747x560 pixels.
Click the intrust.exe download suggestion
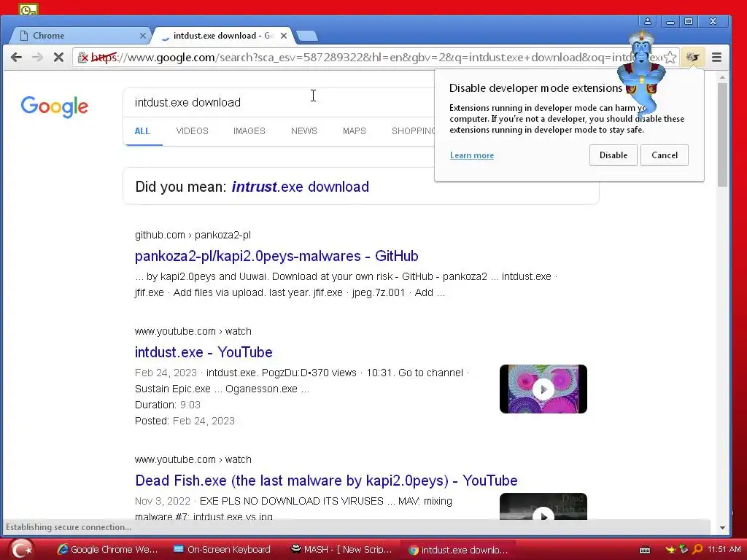pos(300,187)
